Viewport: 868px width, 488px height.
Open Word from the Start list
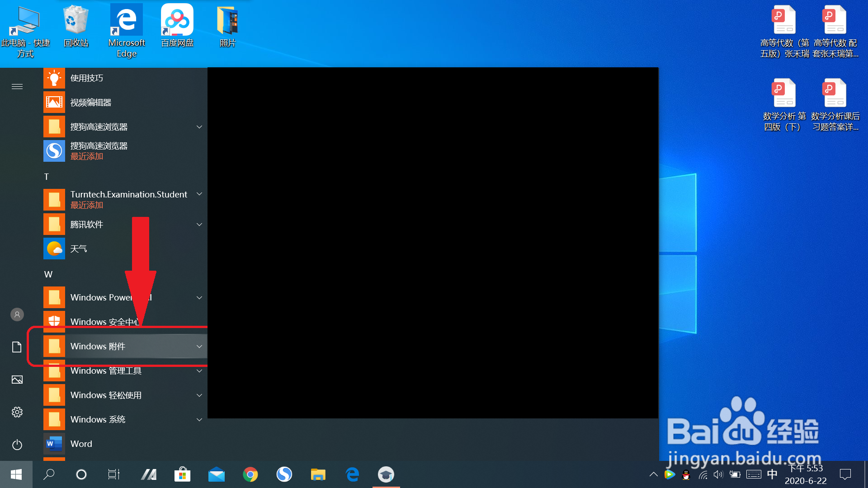click(81, 444)
